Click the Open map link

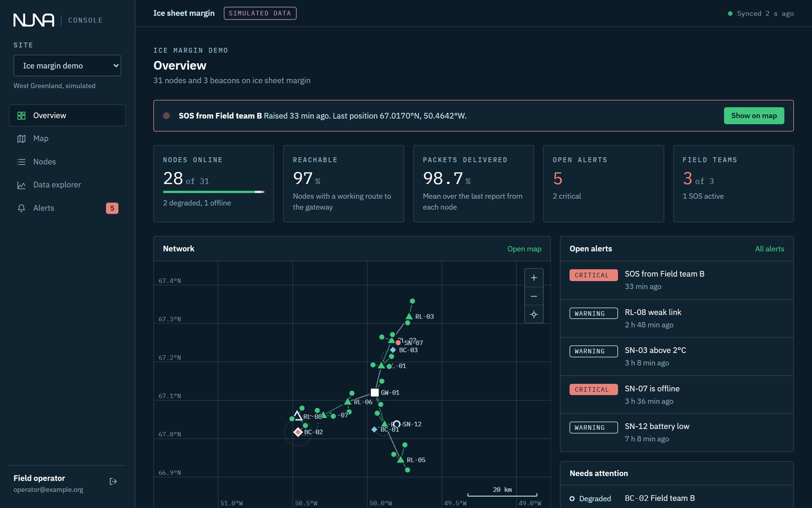(524, 249)
